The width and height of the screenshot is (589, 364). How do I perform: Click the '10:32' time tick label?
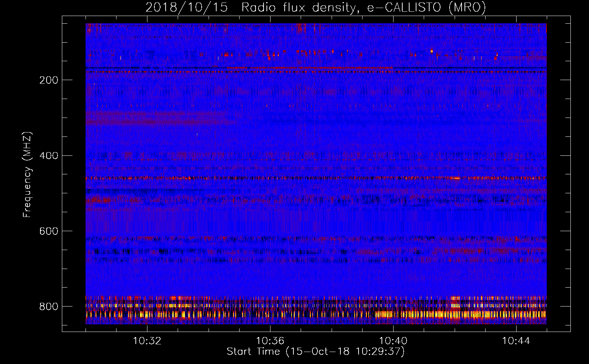147,341
